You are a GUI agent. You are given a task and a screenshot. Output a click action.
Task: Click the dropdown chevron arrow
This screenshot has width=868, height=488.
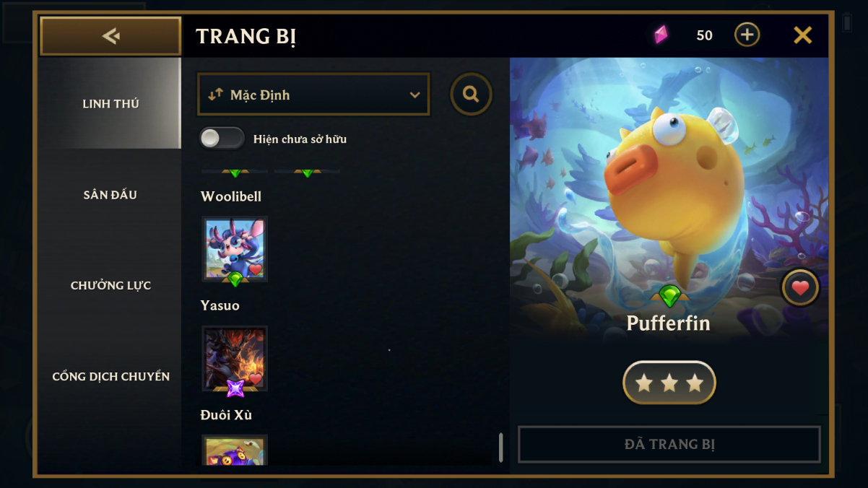[415, 95]
